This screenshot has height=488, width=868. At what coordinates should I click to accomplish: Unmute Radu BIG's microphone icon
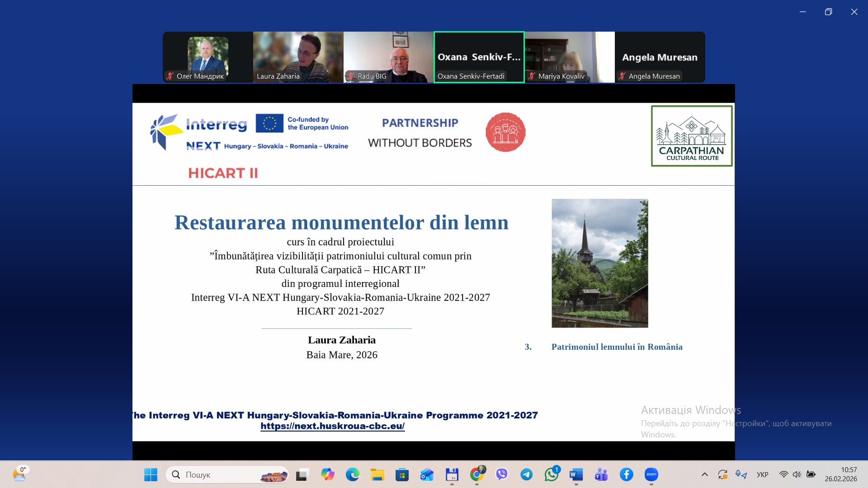[x=351, y=76]
